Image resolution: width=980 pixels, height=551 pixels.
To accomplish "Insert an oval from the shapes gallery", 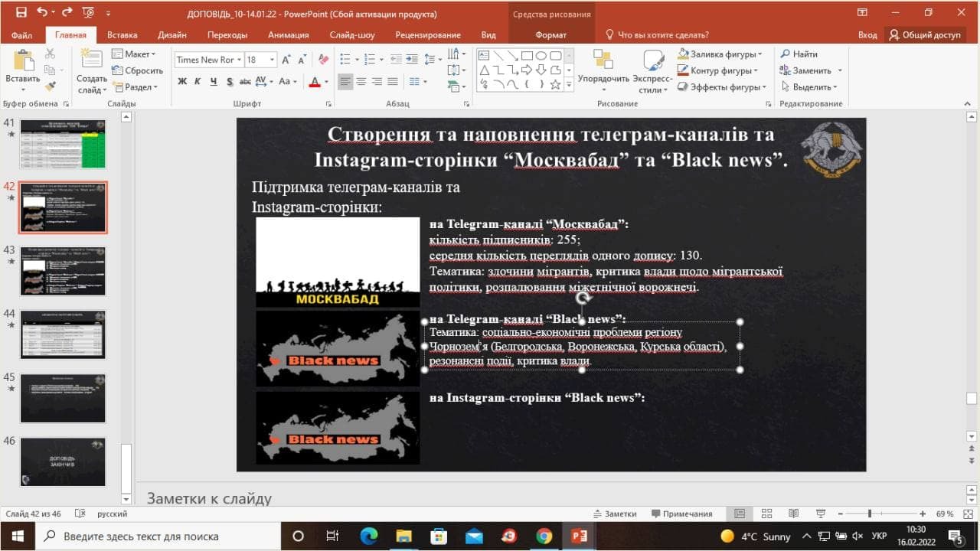I will (541, 55).
